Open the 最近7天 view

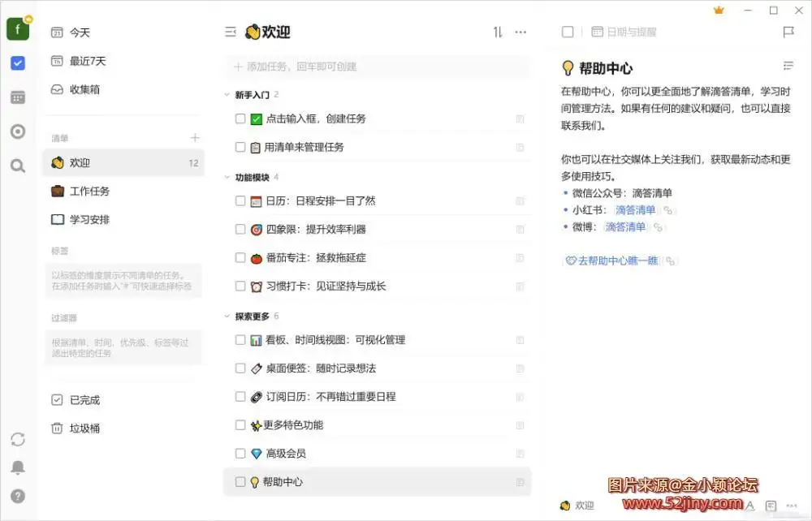(87, 61)
